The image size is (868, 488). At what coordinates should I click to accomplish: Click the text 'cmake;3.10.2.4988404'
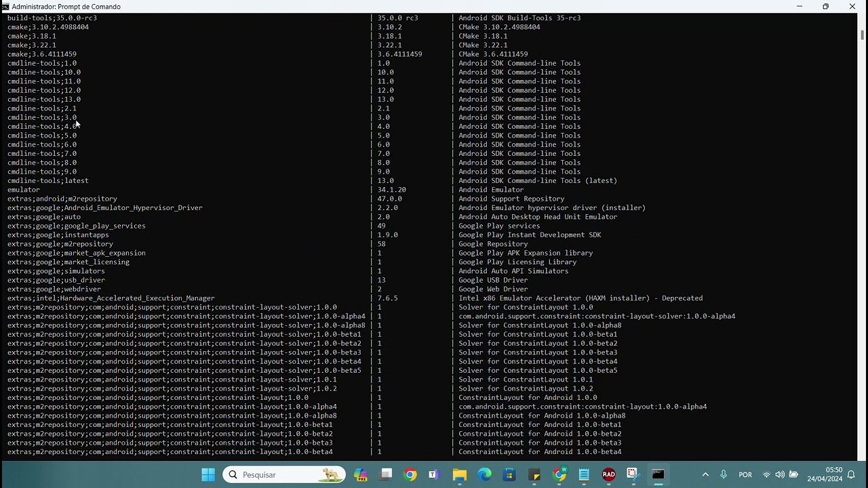pyautogui.click(x=48, y=27)
